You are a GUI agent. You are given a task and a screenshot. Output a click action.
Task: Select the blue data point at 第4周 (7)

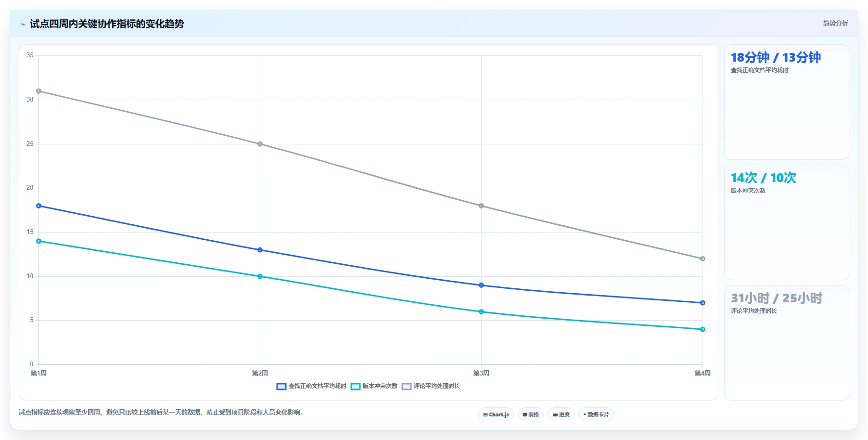[x=702, y=303]
